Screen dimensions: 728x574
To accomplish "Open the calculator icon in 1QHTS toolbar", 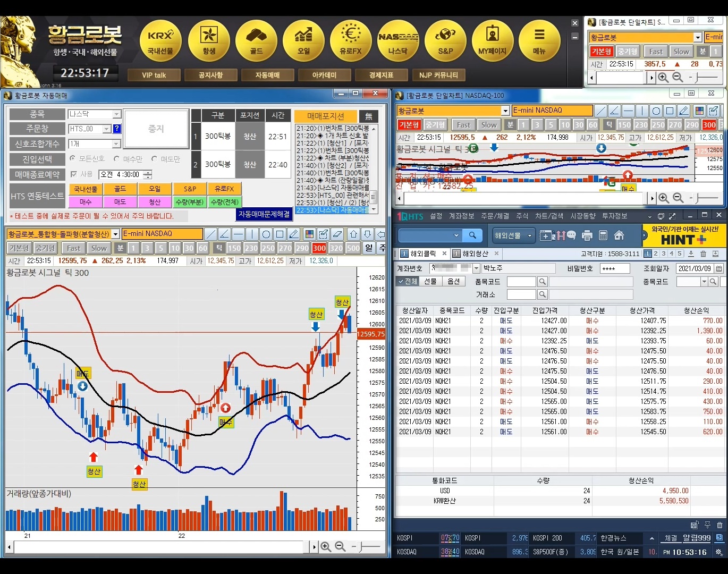I will 603,235.
